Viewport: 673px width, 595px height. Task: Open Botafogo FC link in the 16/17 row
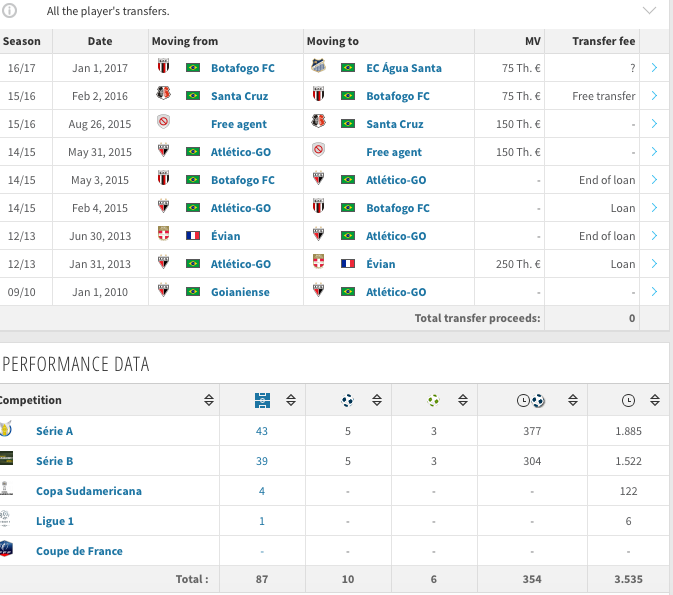click(243, 68)
